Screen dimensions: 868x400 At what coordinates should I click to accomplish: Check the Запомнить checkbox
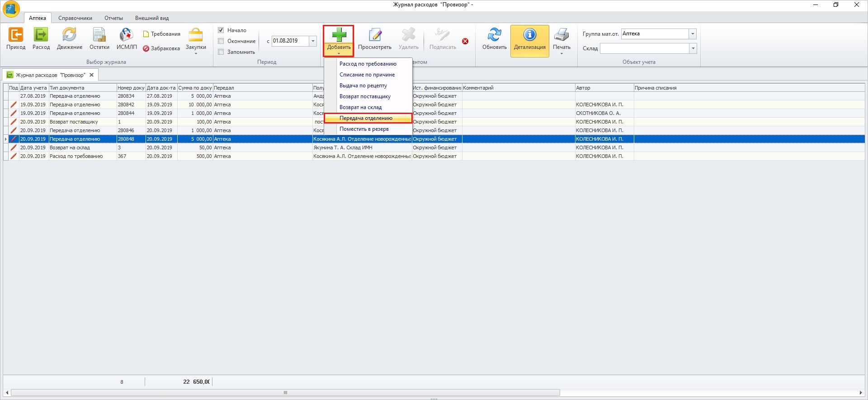221,52
